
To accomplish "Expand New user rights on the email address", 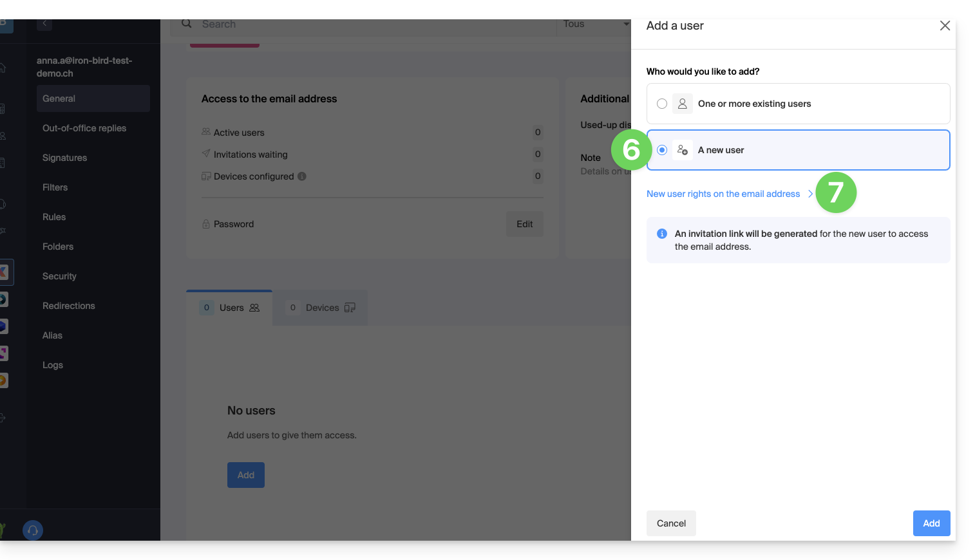I will click(729, 194).
